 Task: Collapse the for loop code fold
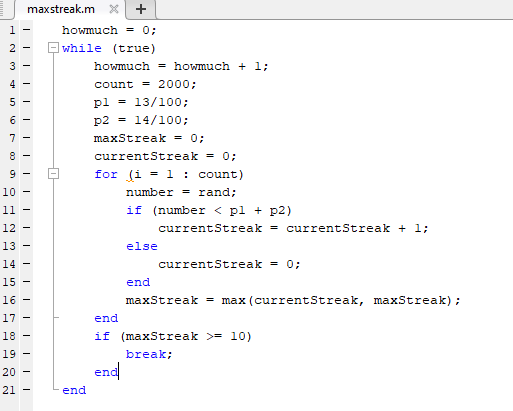coord(53,174)
